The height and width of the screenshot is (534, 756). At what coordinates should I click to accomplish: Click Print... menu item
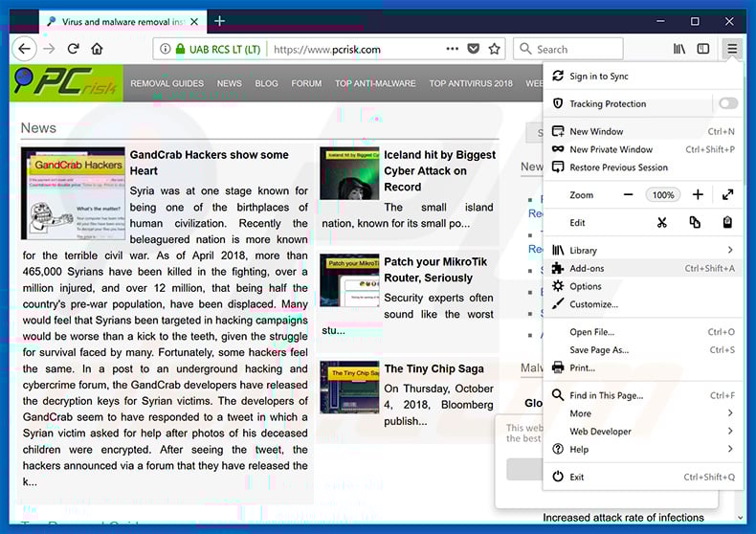[643, 367]
